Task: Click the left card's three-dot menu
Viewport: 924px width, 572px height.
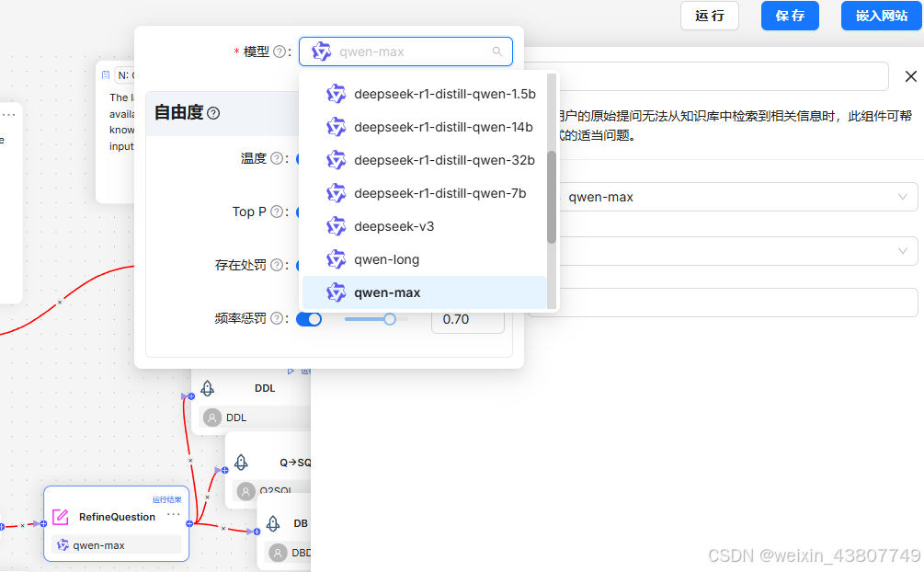Action: coord(9,114)
